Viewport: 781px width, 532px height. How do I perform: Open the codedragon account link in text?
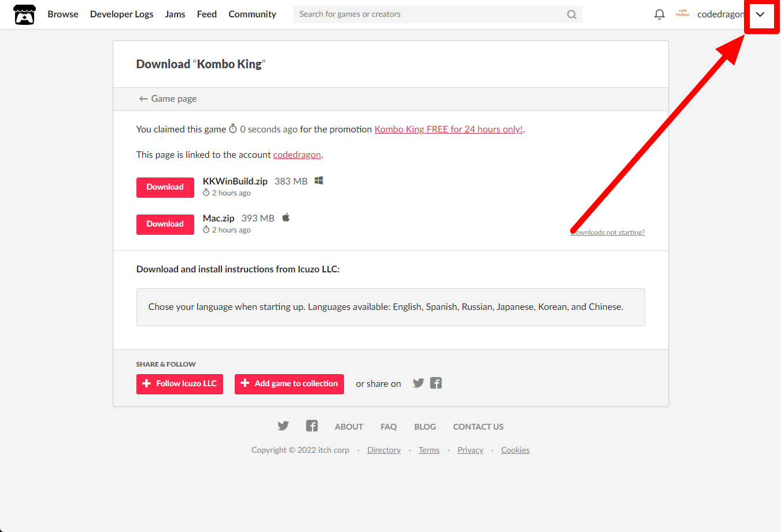pyautogui.click(x=297, y=155)
